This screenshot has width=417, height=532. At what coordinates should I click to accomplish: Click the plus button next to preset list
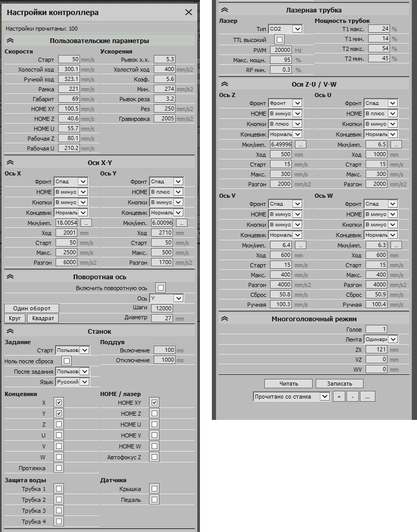pos(339,397)
